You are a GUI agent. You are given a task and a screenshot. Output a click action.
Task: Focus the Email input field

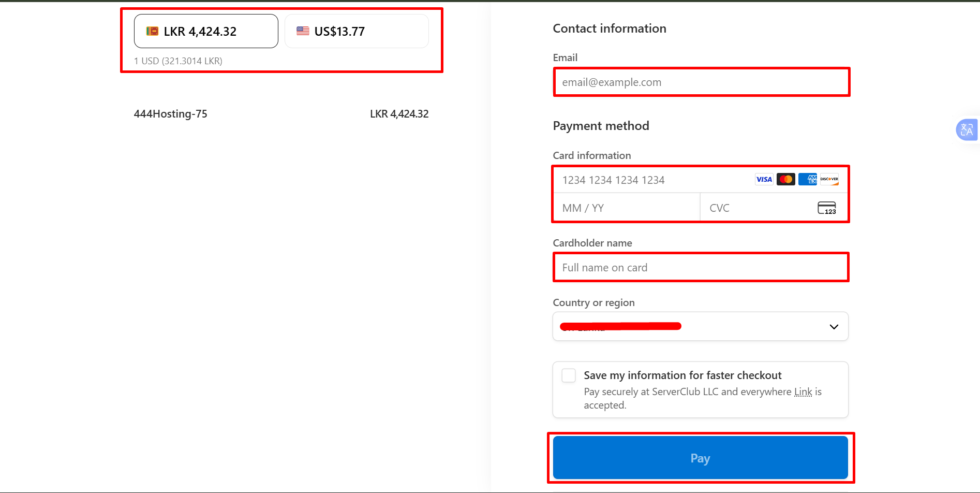point(701,82)
